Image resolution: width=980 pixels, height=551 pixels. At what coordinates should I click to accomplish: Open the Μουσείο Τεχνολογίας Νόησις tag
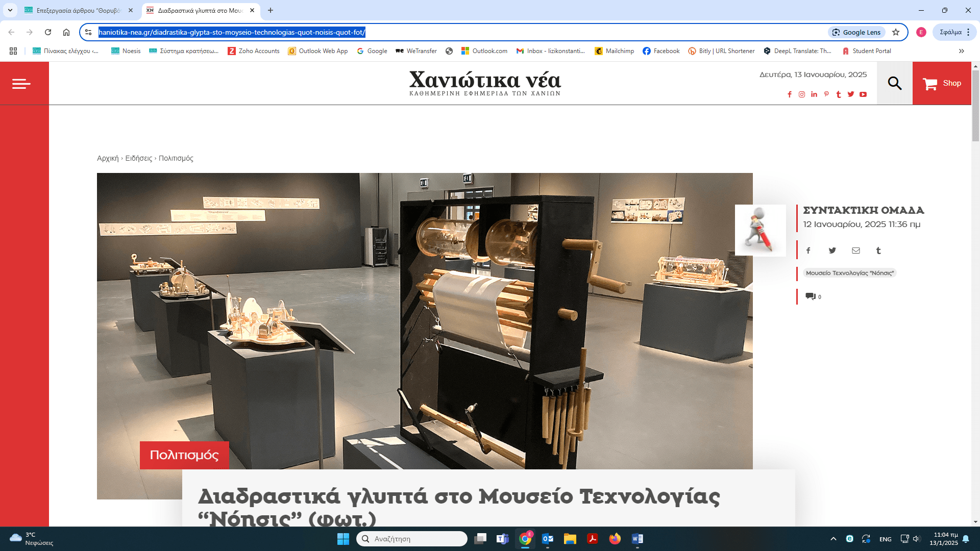point(849,273)
